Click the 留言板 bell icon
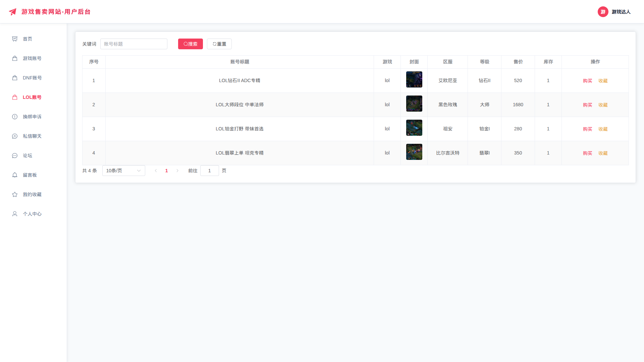The width and height of the screenshot is (644, 362). (15, 175)
